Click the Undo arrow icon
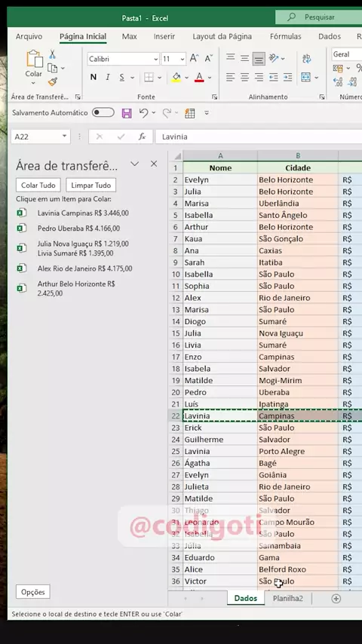The width and height of the screenshot is (362, 644). (143, 112)
